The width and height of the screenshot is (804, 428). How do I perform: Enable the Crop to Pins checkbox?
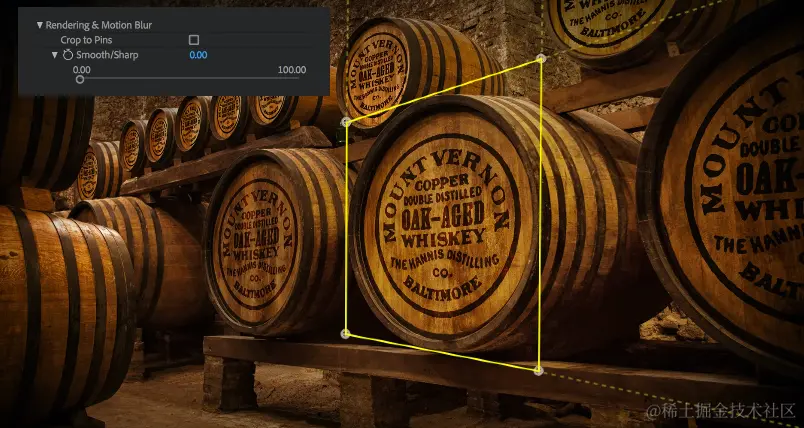tap(194, 40)
